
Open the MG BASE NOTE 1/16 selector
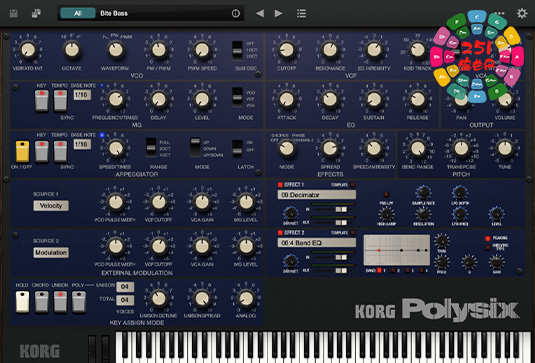[x=82, y=95]
